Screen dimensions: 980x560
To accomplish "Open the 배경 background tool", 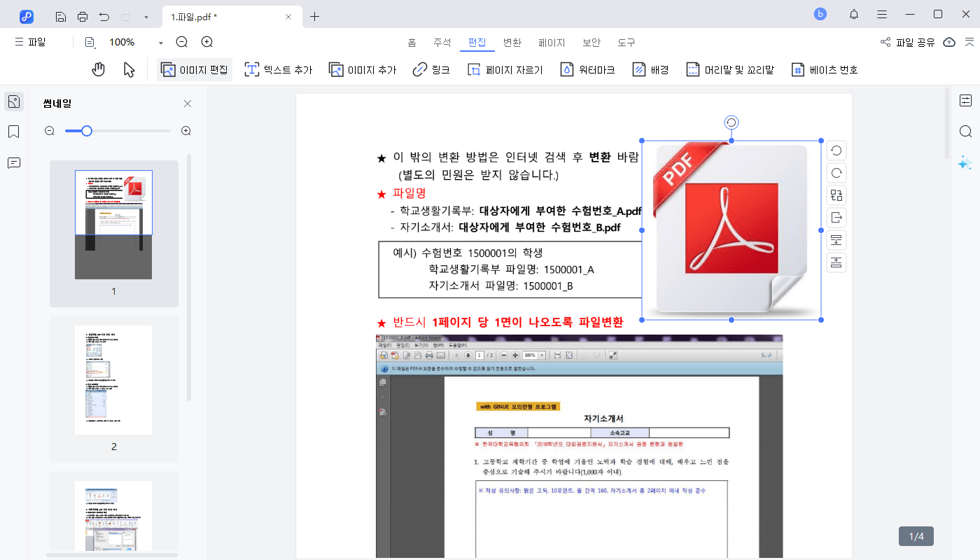I will coord(650,69).
